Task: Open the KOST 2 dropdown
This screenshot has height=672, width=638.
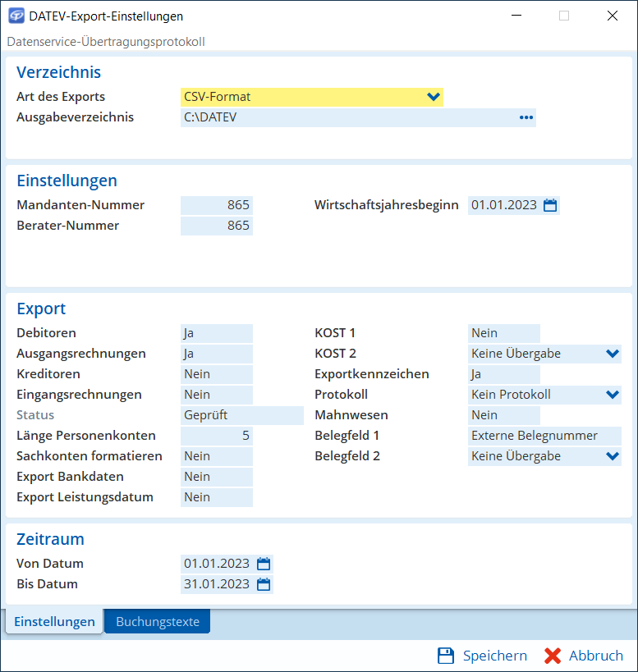Action: pyautogui.click(x=612, y=354)
